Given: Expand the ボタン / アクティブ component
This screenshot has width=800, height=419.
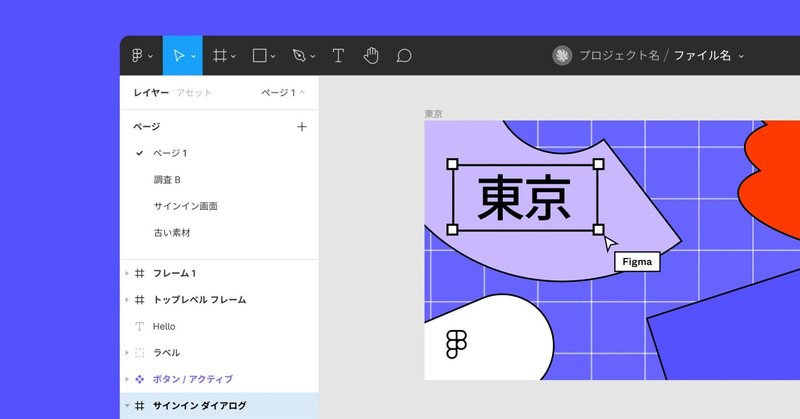Looking at the screenshot, I should pos(127,379).
